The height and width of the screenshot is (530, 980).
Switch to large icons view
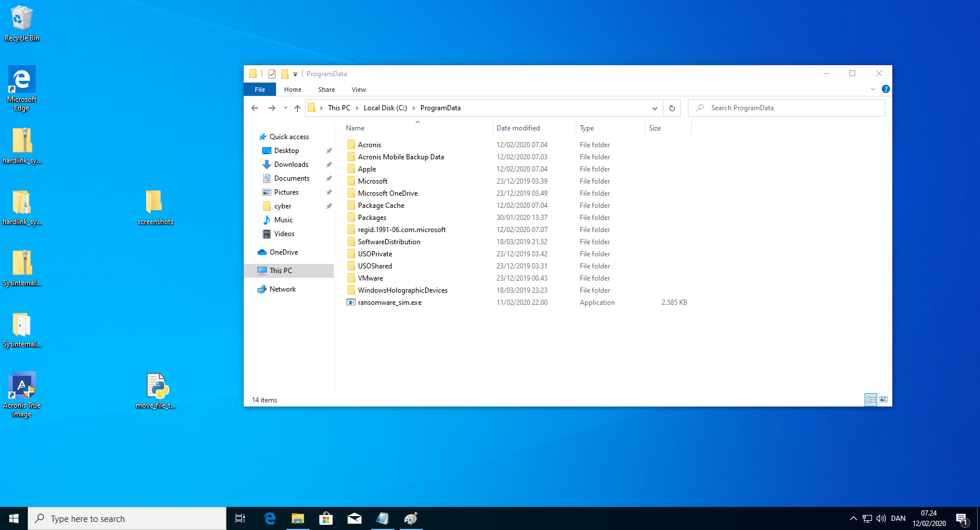tap(883, 400)
